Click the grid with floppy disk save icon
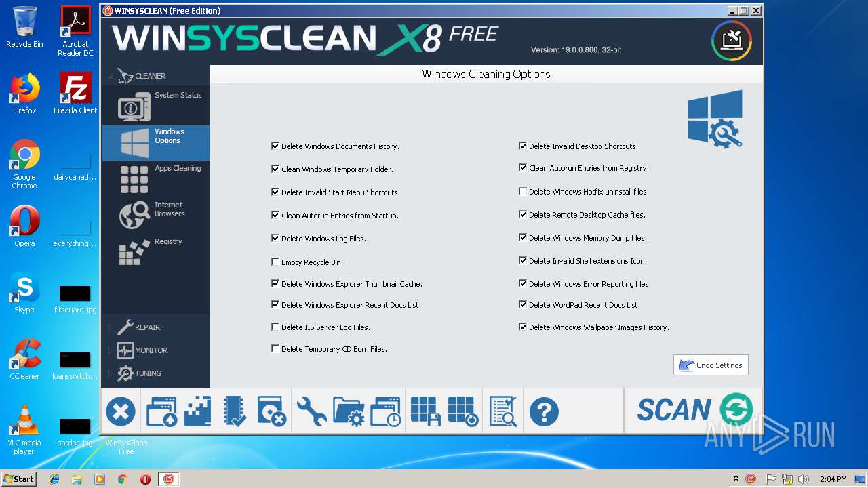The width and height of the screenshot is (868, 488). [x=426, y=411]
